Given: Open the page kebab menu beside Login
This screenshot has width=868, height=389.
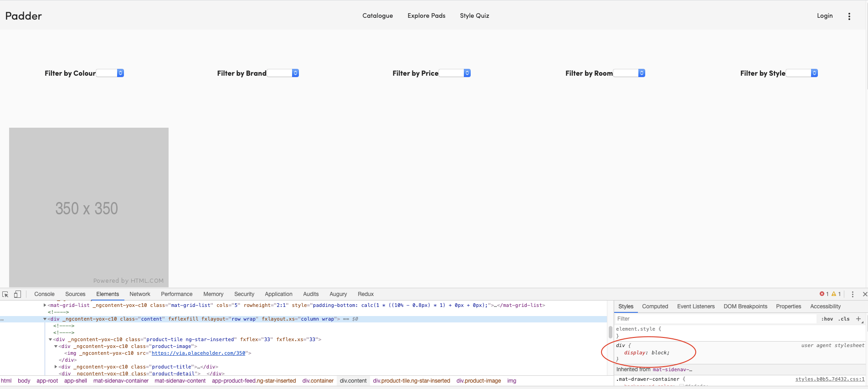Looking at the screenshot, I should (x=849, y=16).
